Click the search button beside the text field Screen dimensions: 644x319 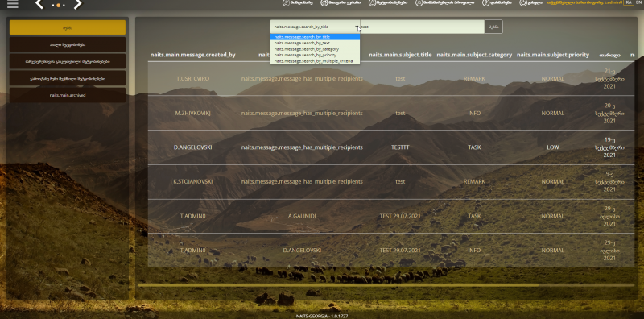pyautogui.click(x=493, y=27)
